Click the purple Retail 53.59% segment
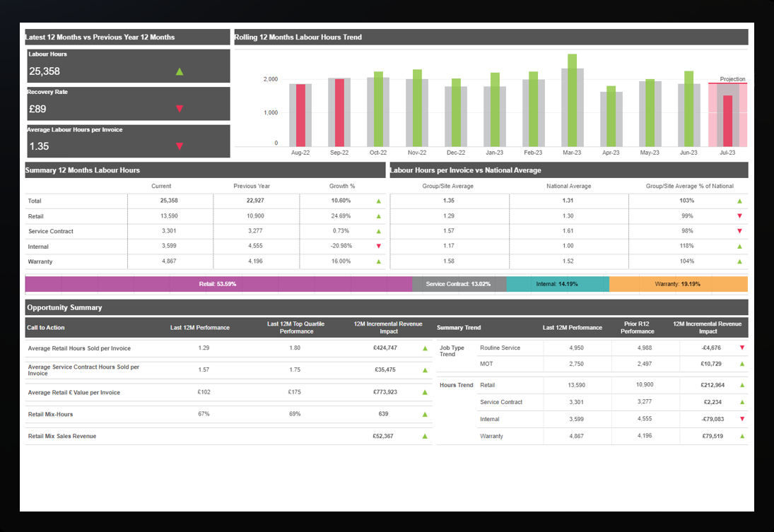Screen dimensions: 774x532 coord(218,284)
